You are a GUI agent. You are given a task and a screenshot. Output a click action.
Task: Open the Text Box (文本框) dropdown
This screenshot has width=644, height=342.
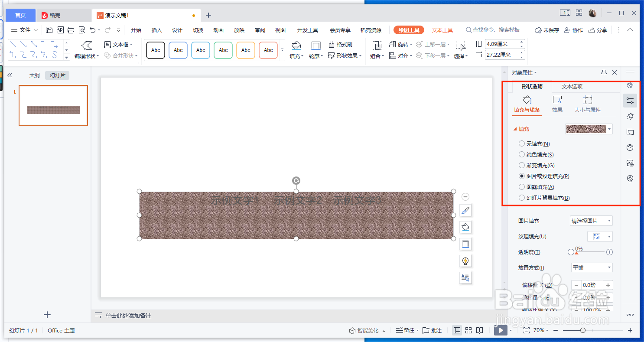118,44
